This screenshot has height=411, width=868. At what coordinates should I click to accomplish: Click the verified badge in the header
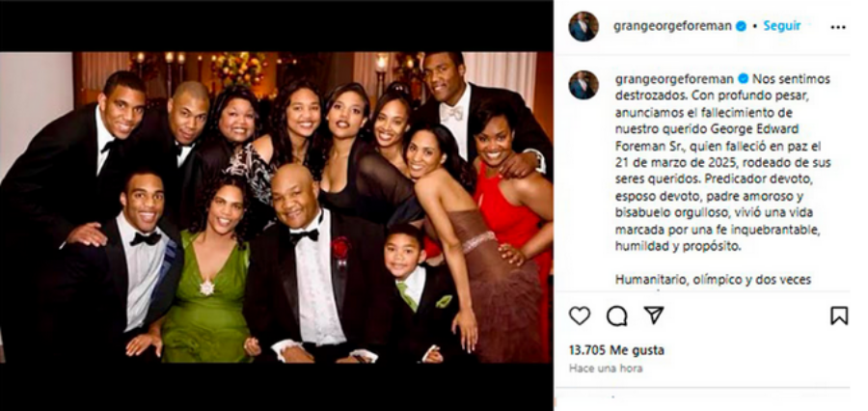741,27
